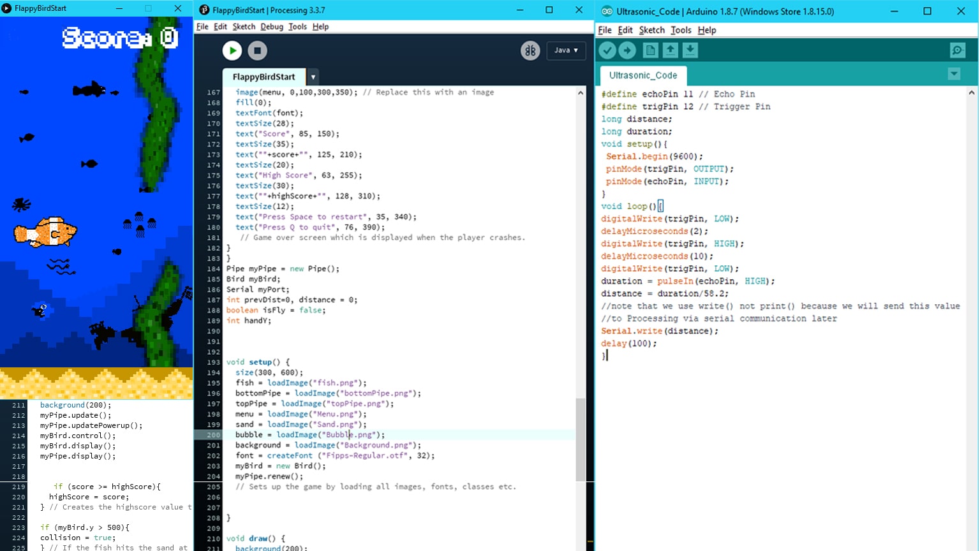
Task: Maximize the Processing 3.3.7 window
Action: pyautogui.click(x=549, y=10)
